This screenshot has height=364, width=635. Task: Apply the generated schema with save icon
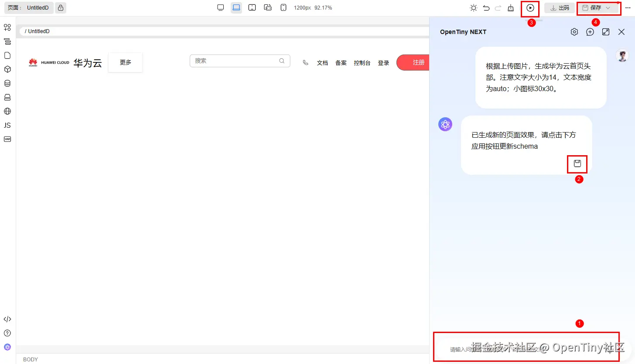point(577,163)
